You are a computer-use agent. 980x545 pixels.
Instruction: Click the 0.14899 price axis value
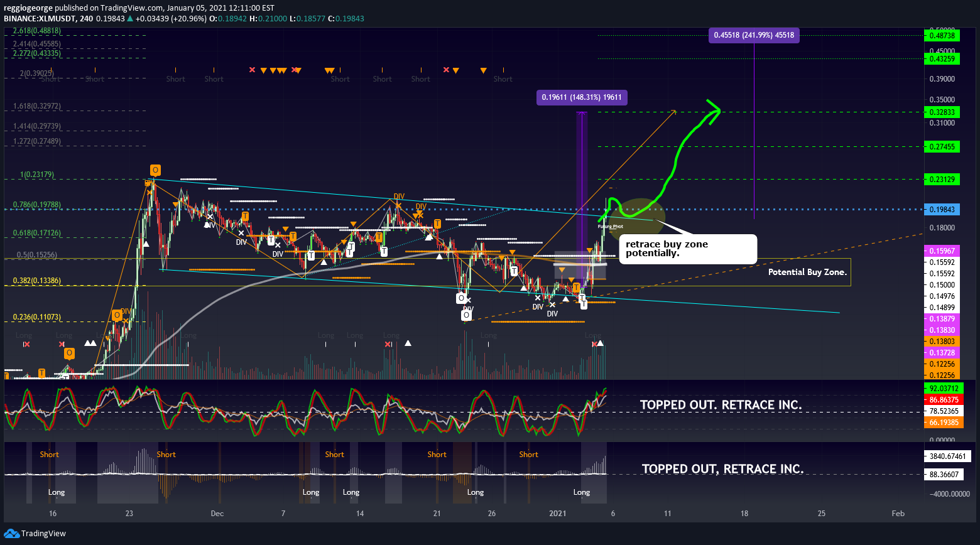(x=942, y=308)
